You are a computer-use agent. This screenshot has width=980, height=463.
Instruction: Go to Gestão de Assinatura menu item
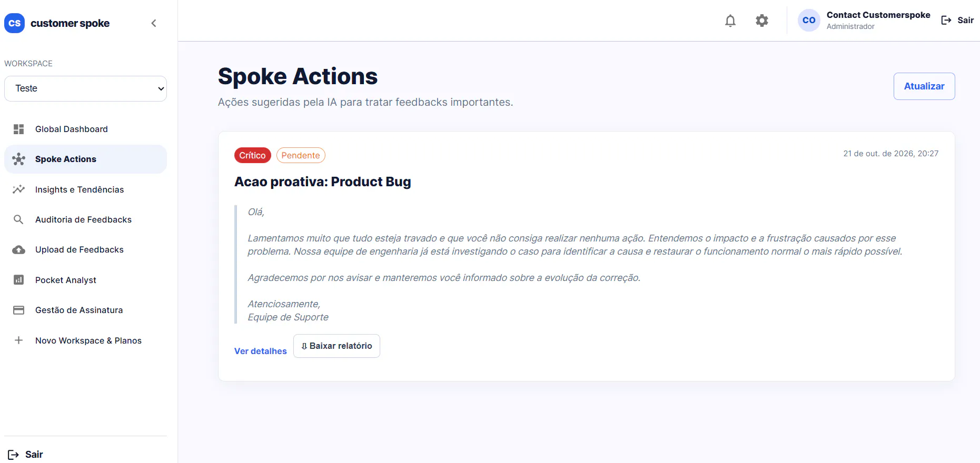pos(85,310)
